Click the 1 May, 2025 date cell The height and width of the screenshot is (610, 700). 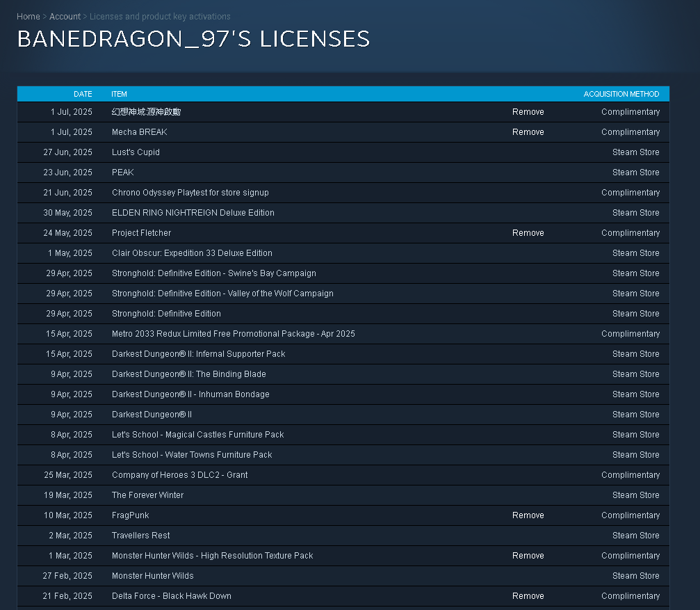70,252
